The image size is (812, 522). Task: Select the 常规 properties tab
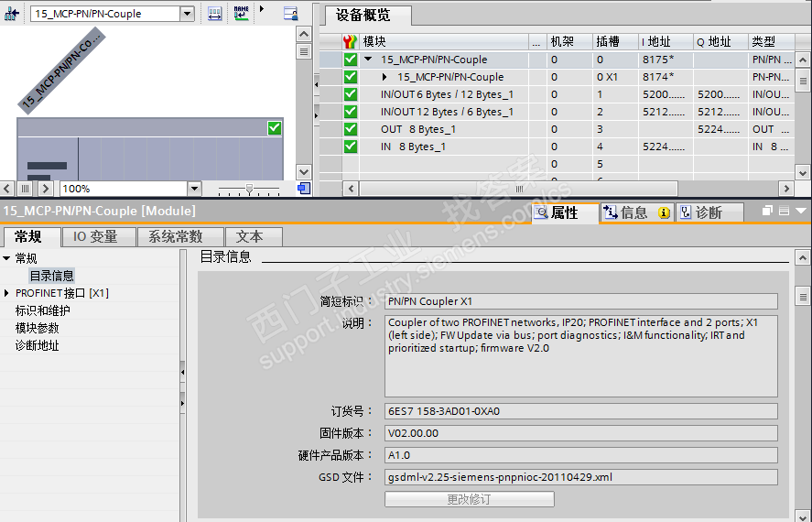click(30, 236)
